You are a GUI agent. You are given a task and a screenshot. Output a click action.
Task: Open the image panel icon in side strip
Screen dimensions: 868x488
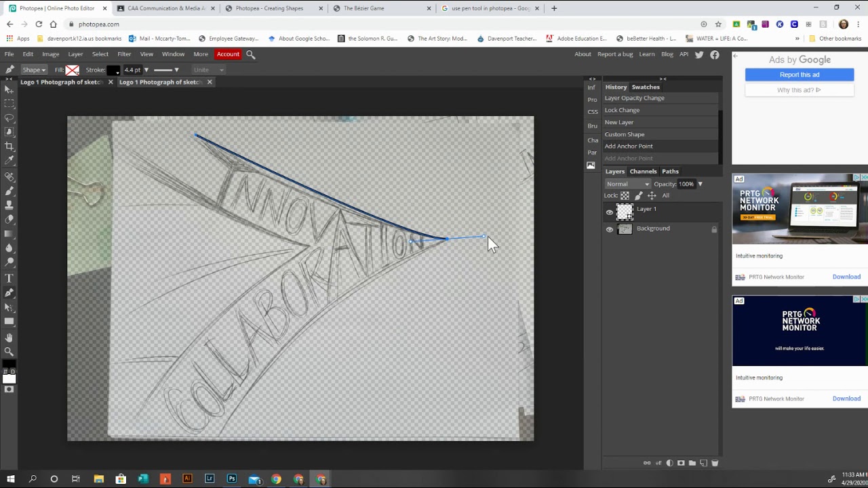click(x=591, y=165)
